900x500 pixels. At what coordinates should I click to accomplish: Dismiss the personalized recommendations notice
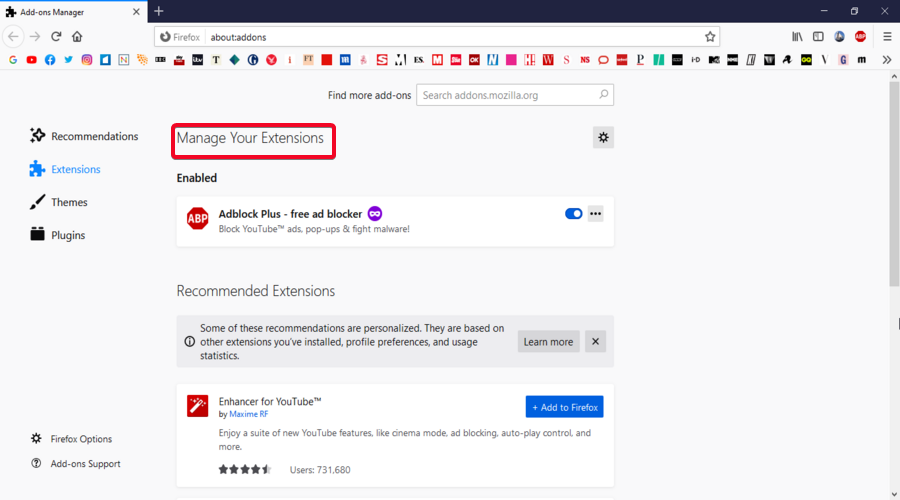pyautogui.click(x=596, y=341)
